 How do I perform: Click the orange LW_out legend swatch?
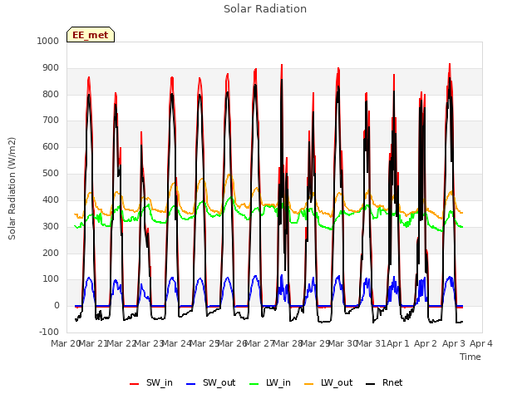pyautogui.click(x=309, y=384)
